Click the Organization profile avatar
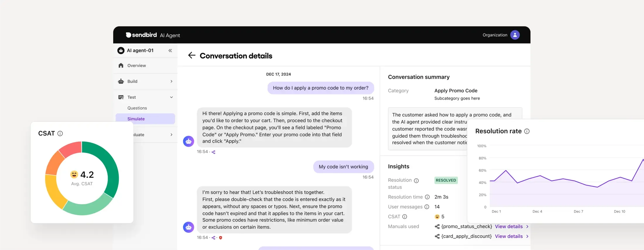This screenshot has width=644, height=250. [515, 35]
